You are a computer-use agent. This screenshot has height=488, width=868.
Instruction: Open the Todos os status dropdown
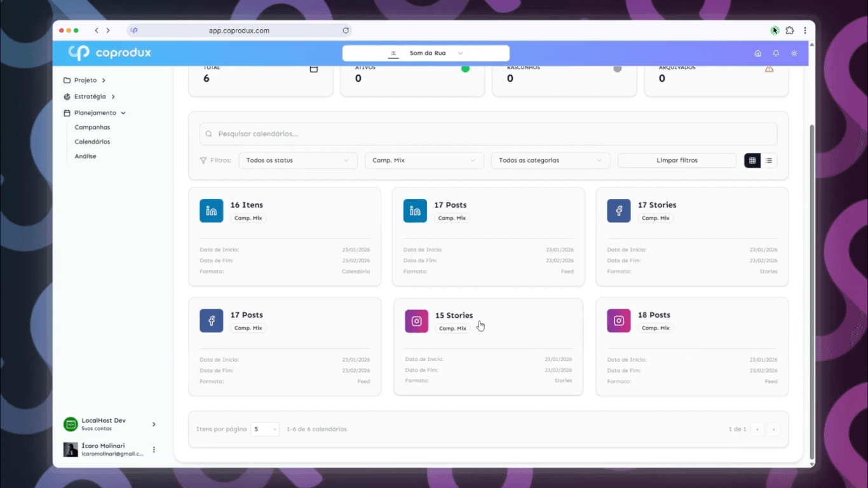click(x=298, y=161)
